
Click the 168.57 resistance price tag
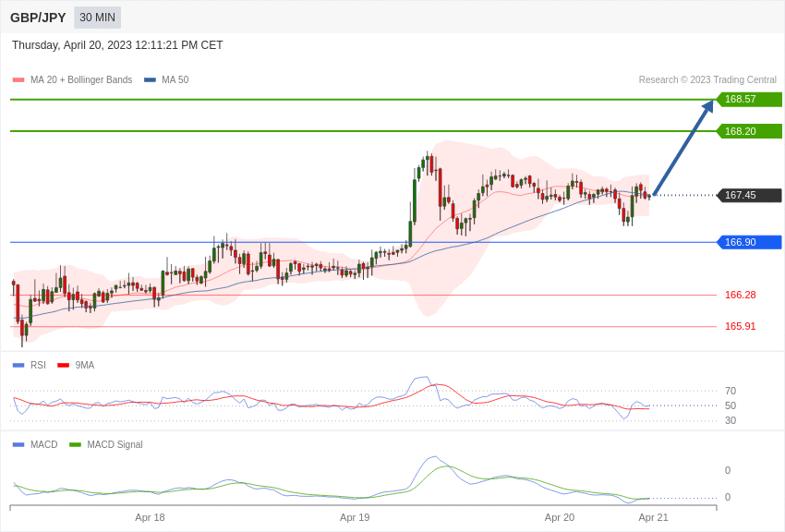pyautogui.click(x=750, y=99)
